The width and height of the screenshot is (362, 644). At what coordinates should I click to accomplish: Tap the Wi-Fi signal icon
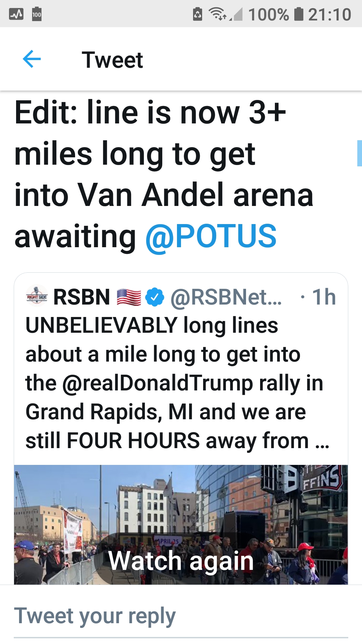[x=218, y=14]
